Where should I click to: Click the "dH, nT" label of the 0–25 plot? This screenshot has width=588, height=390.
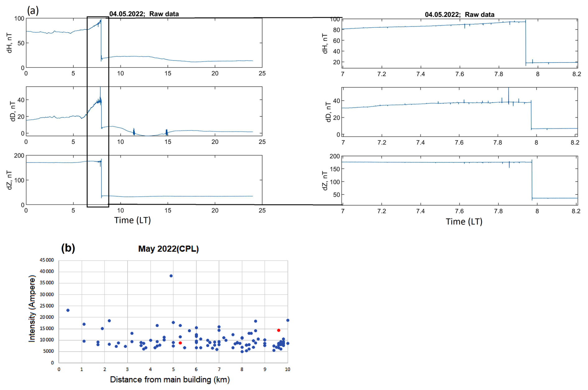coord(10,43)
